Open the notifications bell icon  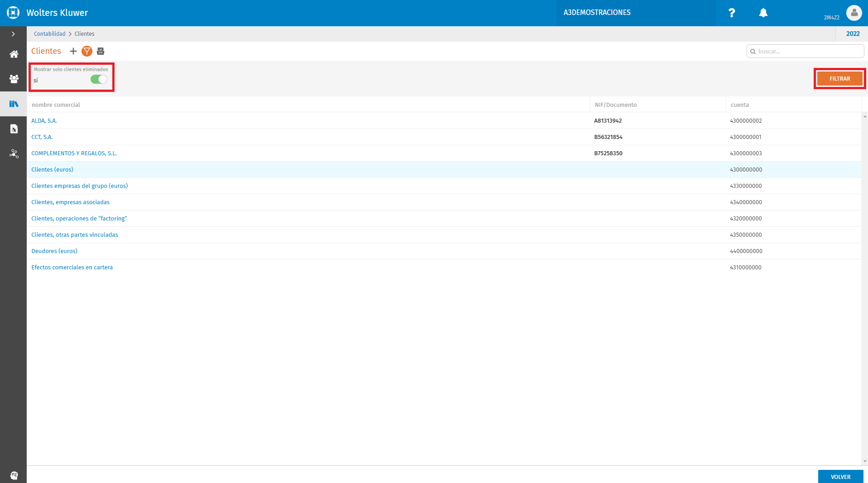pyautogui.click(x=763, y=13)
